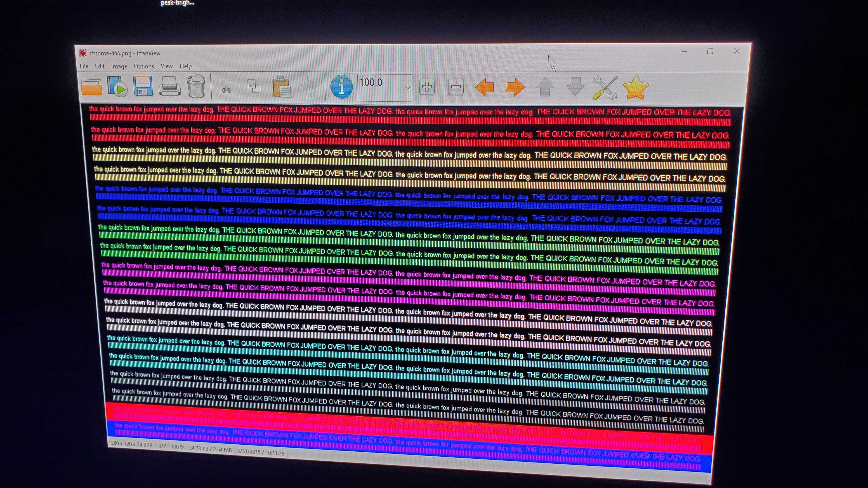Paste from clipboard with the clipboard icon
868x488 pixels.
pyautogui.click(x=281, y=87)
